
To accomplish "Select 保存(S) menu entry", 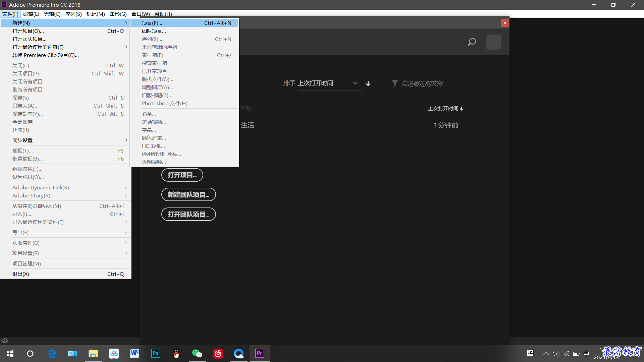I will coord(66,98).
